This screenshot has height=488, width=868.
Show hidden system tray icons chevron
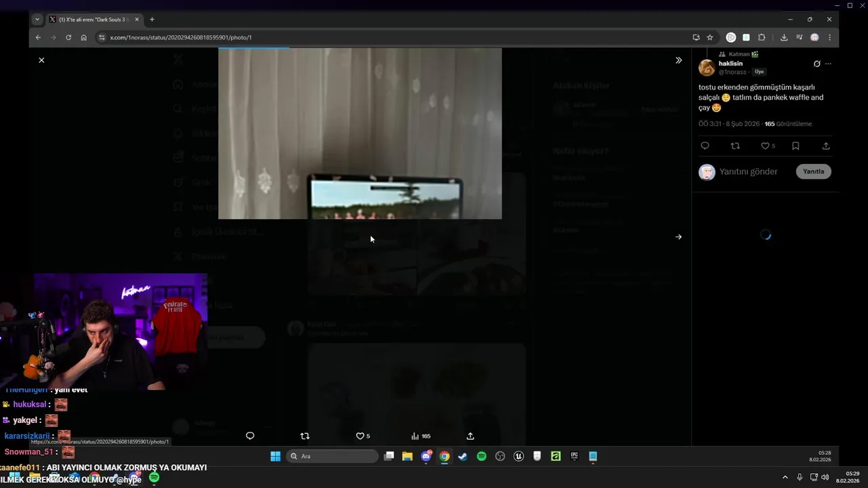785,477
